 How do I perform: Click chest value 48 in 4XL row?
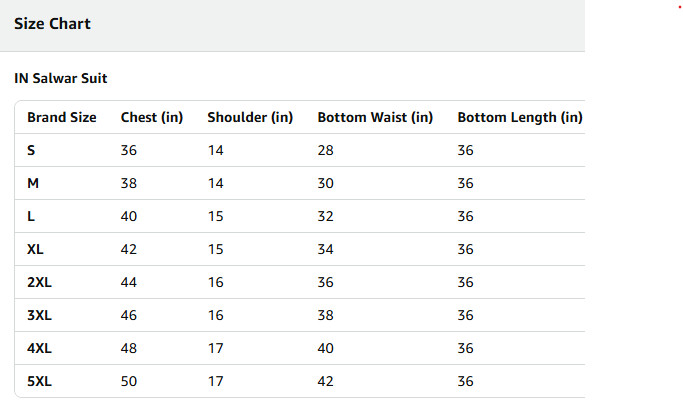coord(128,348)
